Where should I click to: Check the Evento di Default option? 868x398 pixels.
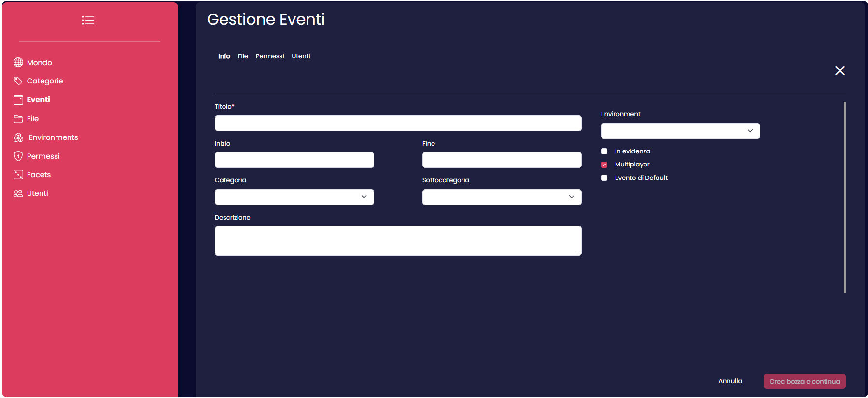click(x=604, y=178)
